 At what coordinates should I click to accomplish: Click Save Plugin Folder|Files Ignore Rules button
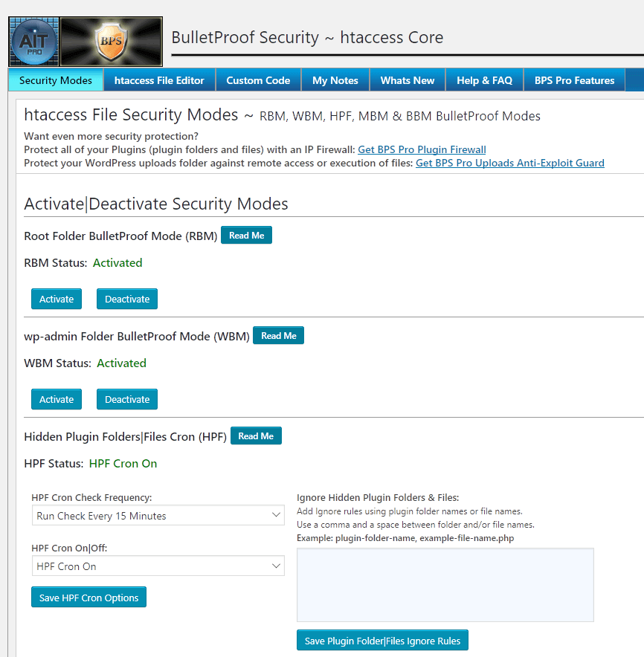[x=382, y=640]
